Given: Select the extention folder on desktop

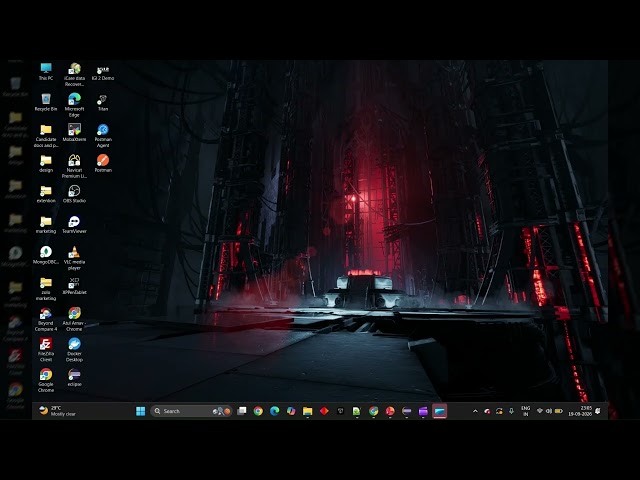Looking at the screenshot, I should pos(46,194).
